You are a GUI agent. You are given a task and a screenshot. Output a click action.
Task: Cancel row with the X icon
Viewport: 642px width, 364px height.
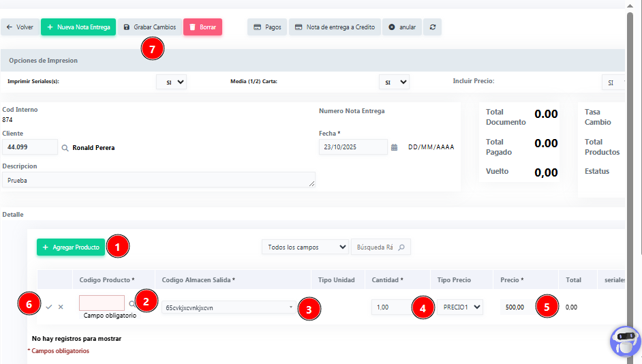click(61, 307)
